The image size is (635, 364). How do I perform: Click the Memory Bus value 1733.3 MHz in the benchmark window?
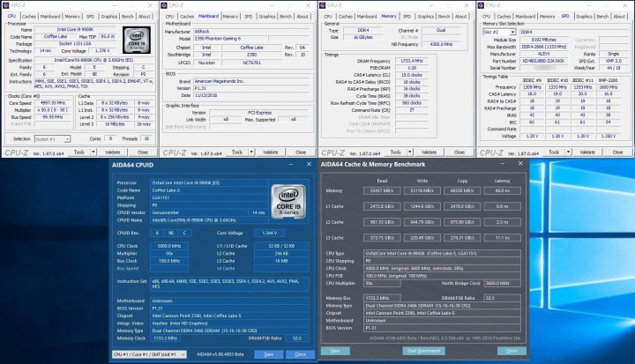click(x=382, y=298)
